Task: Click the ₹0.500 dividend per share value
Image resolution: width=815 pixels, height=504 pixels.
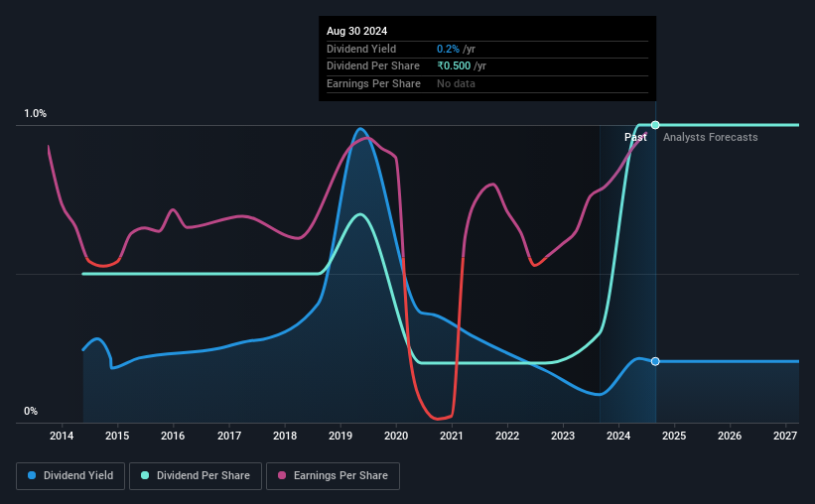Action: pyautogui.click(x=454, y=66)
